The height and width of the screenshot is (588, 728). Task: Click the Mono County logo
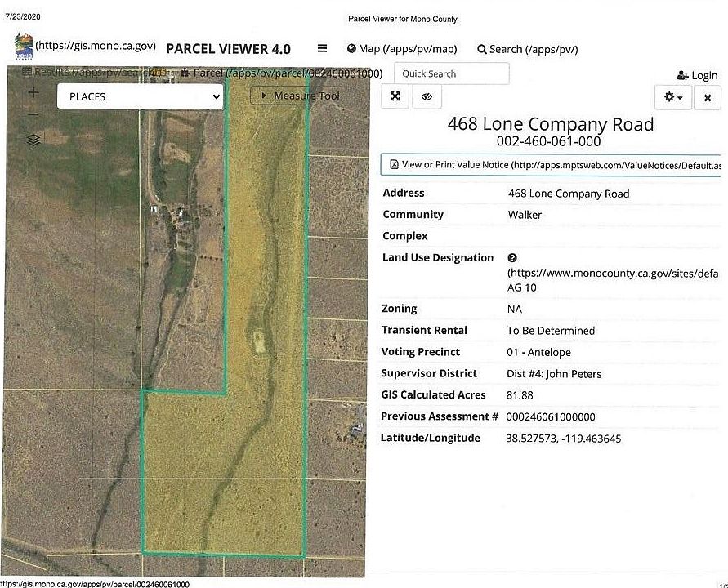pos(24,47)
